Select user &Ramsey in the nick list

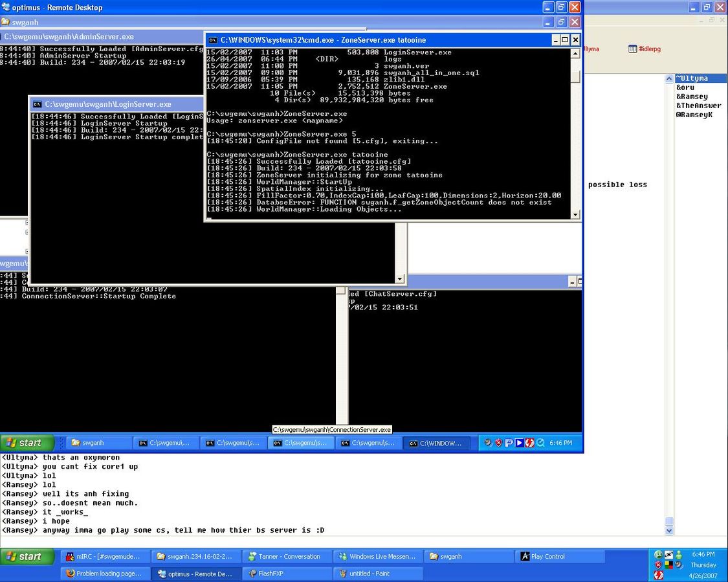click(692, 96)
